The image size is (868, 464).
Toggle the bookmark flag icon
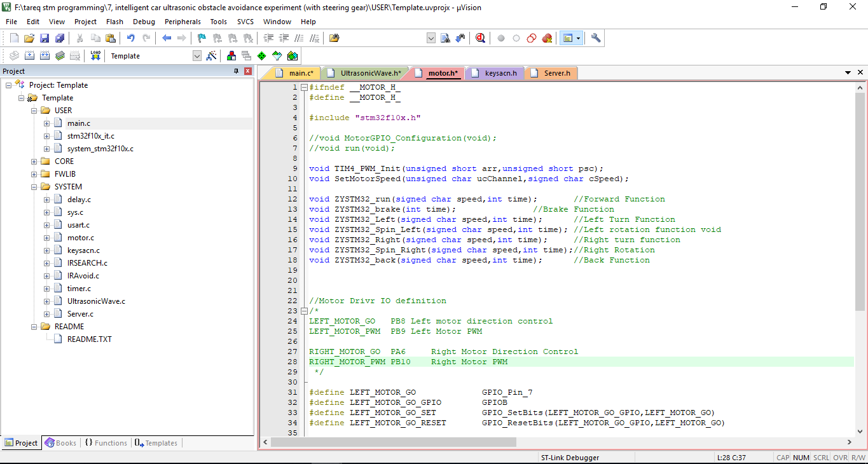pos(202,38)
